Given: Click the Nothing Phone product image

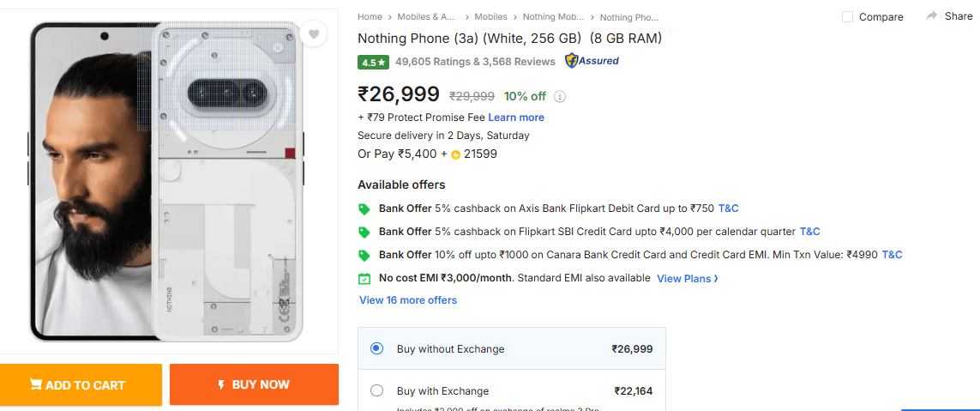Looking at the screenshot, I should pos(169,180).
